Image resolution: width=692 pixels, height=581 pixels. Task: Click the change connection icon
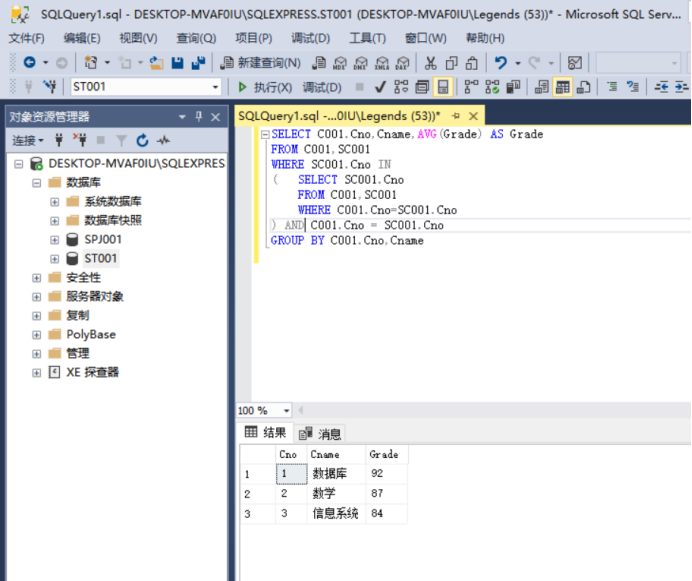coord(50,87)
